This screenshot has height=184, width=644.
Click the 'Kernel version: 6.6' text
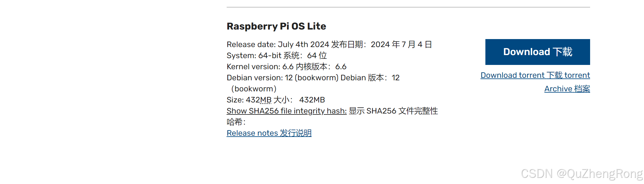point(260,67)
